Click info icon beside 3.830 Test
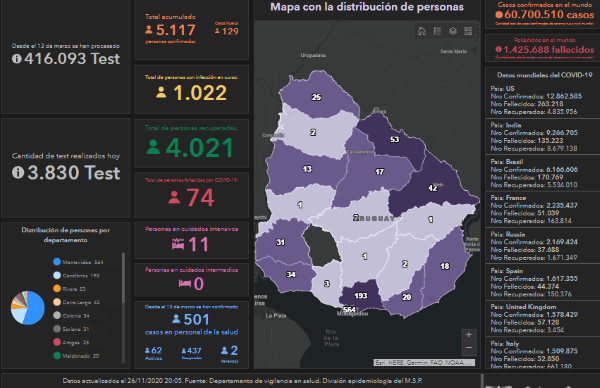Viewport: 600px width, 388px height. (18, 173)
